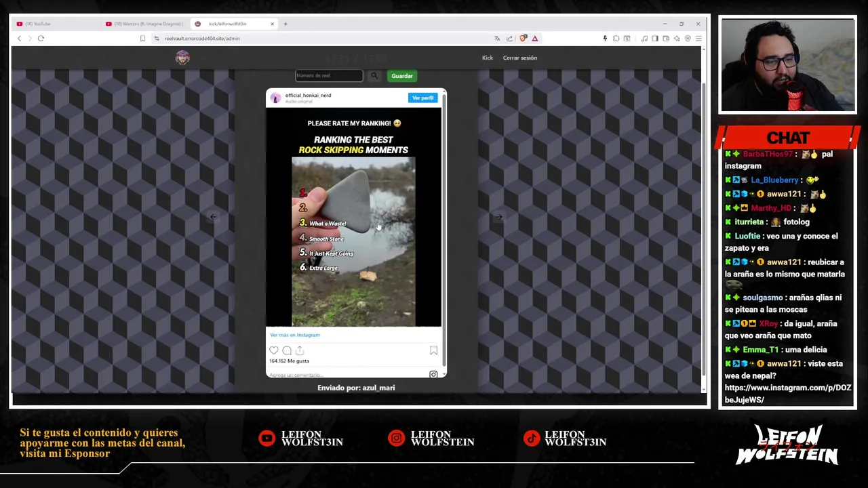Go to next reel with right arrow
The height and width of the screenshot is (488, 868).
pyautogui.click(x=499, y=217)
